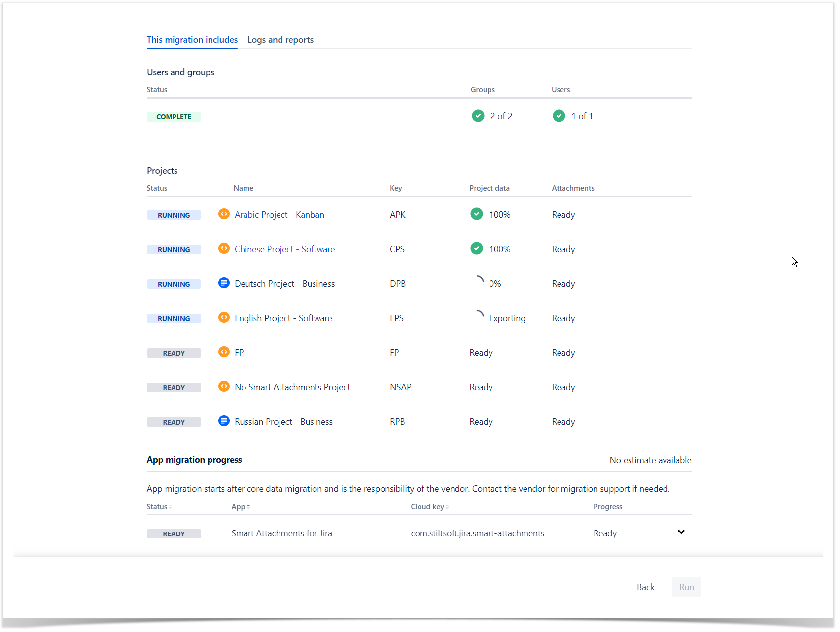This screenshot has height=632, width=840.
Task: Click the green checkmark beside 1 of 1 users
Action: click(x=559, y=116)
